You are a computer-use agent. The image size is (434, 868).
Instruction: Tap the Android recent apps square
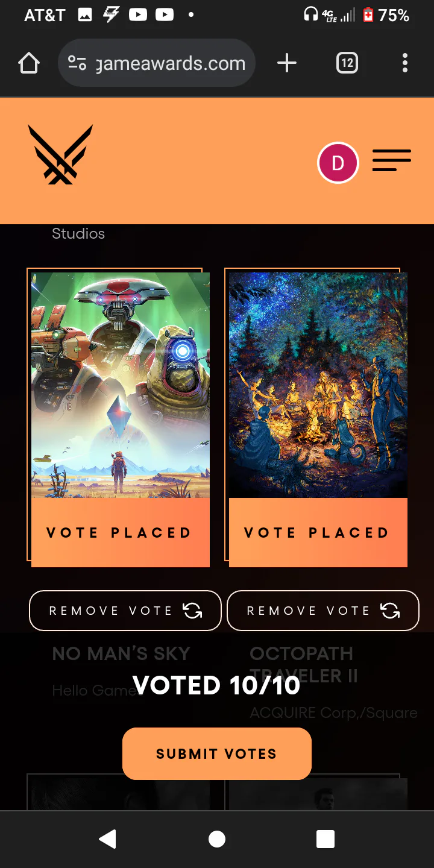point(325,839)
